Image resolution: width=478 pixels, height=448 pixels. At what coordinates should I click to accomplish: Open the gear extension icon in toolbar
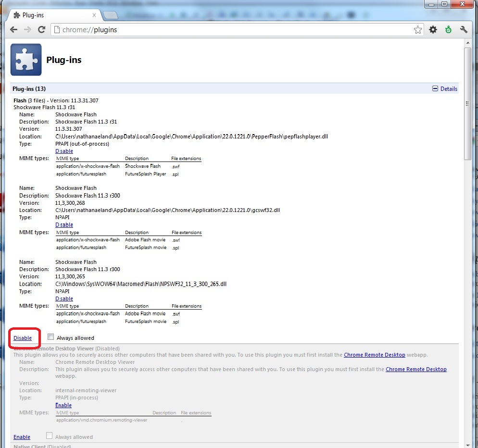pos(433,29)
